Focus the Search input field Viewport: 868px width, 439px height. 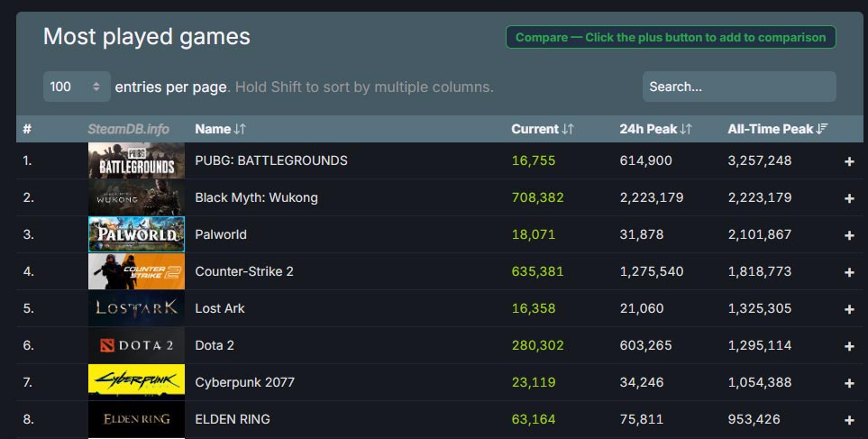(x=739, y=87)
